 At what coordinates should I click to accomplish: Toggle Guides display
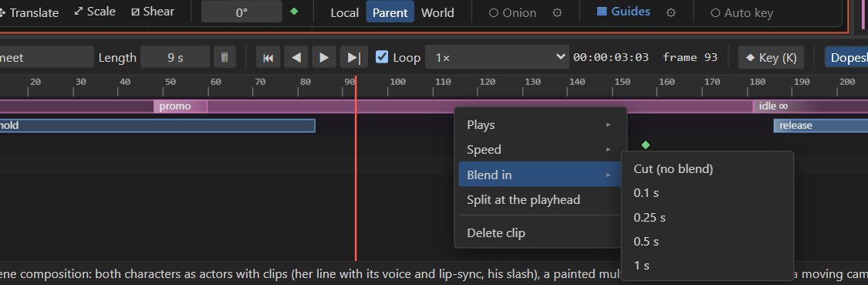(624, 12)
